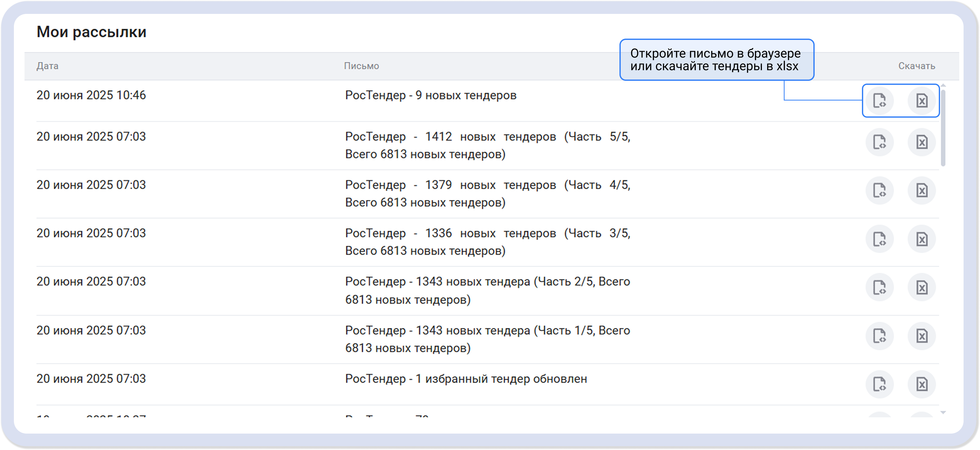Viewport: 980px width, 450px height.
Task: Download xlsx for the избранный тендер обновлен letter
Action: pyautogui.click(x=921, y=384)
